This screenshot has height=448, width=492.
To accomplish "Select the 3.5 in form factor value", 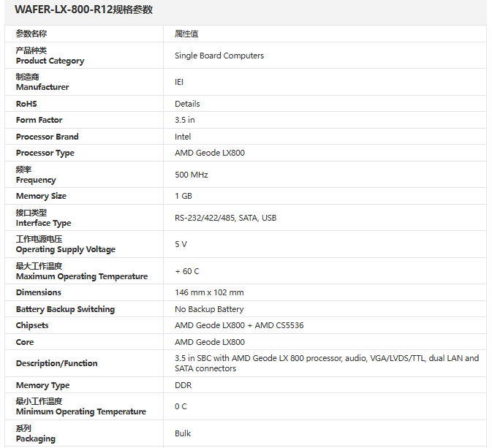I will (185, 120).
